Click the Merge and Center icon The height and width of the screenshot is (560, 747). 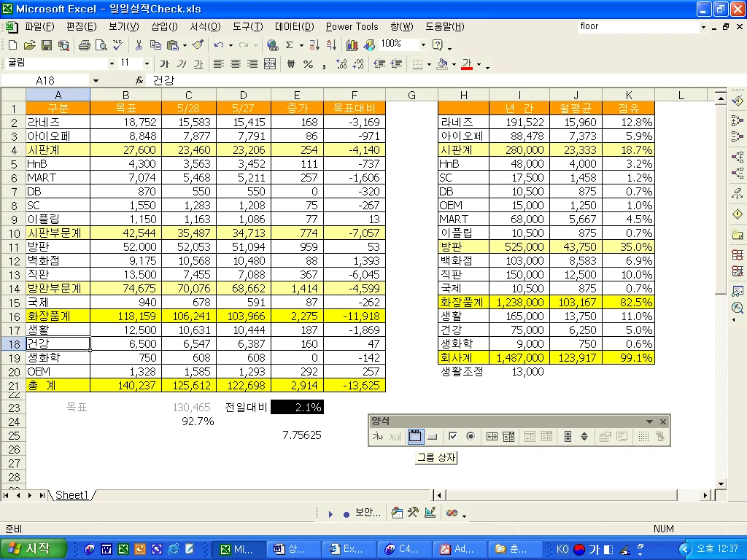pos(270,64)
